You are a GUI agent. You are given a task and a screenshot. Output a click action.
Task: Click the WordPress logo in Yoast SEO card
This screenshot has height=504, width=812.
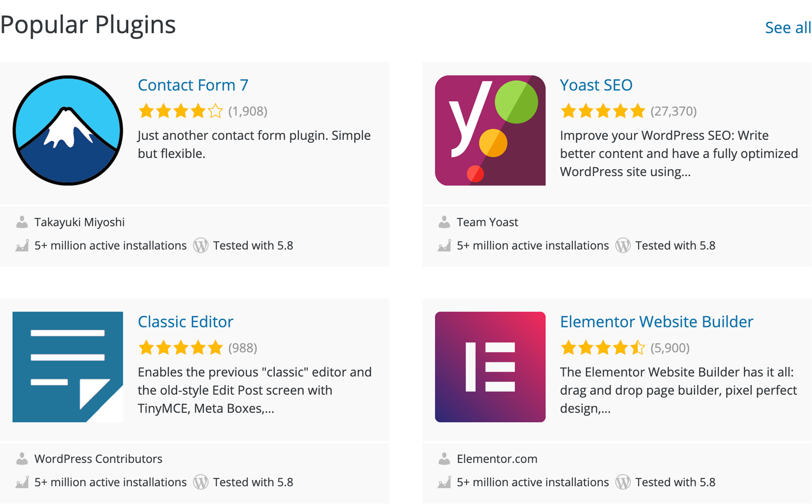[x=623, y=246]
